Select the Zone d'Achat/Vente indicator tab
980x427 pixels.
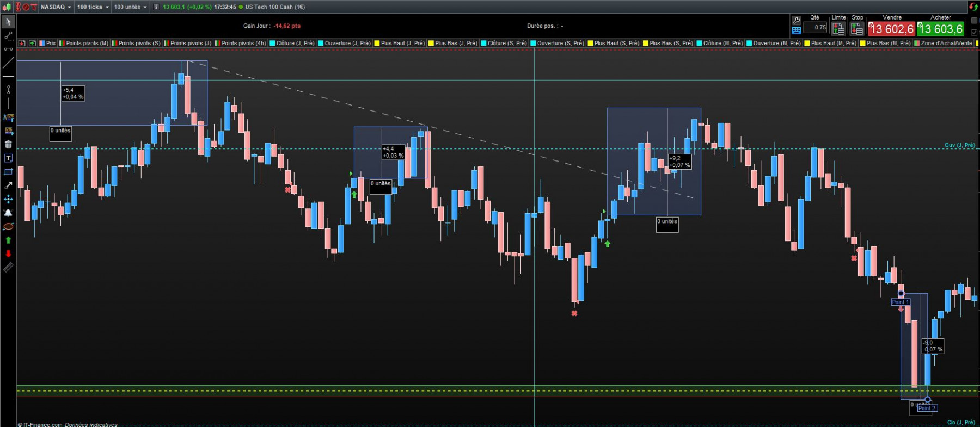[x=944, y=43]
